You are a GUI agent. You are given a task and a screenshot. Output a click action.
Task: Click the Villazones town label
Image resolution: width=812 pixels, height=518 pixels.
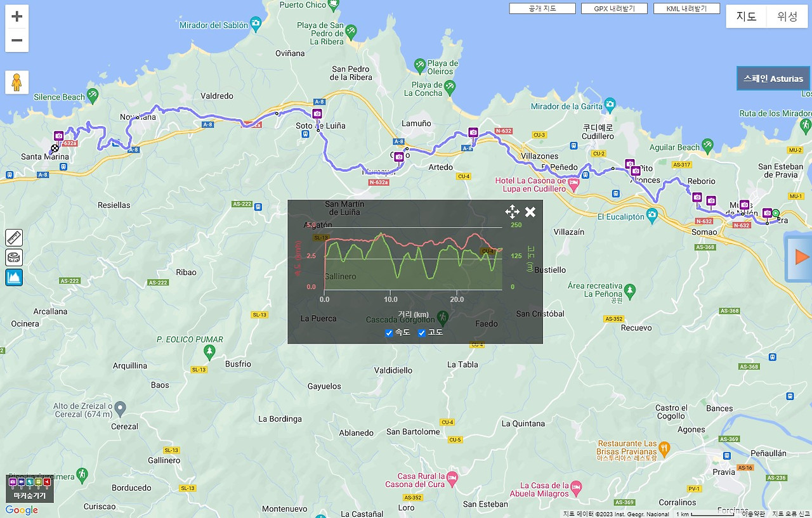tap(539, 156)
